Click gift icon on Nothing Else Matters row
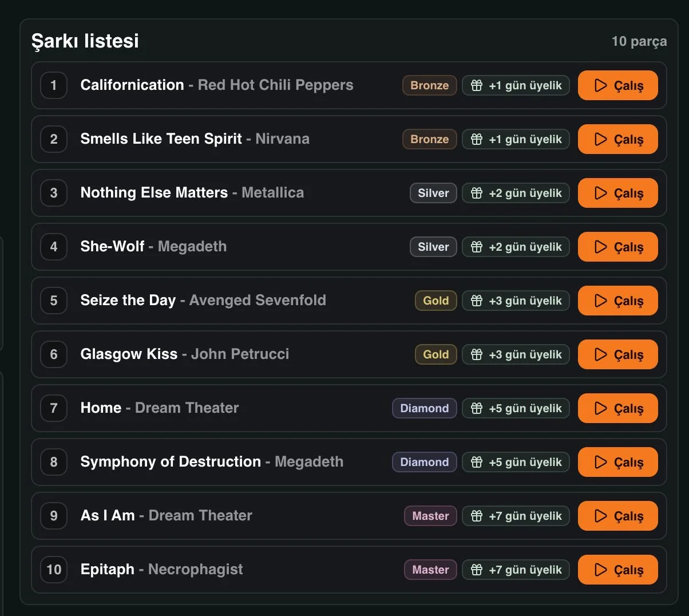 477,193
